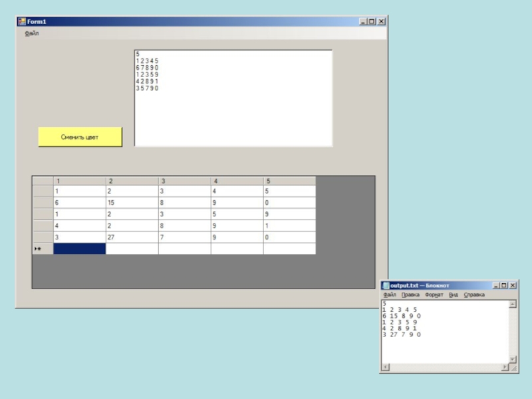
Task: Maximize the Form1 window
Action: coord(372,21)
